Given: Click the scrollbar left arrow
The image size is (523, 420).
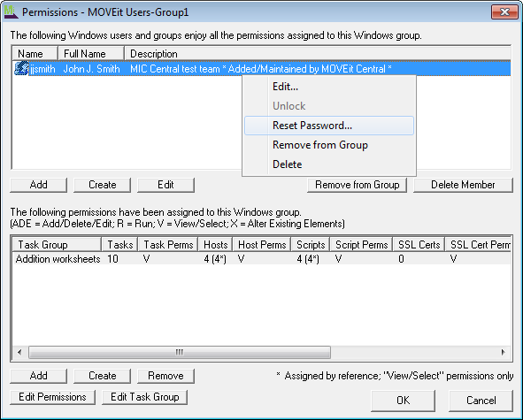Looking at the screenshot, I should pyautogui.click(x=19, y=352).
